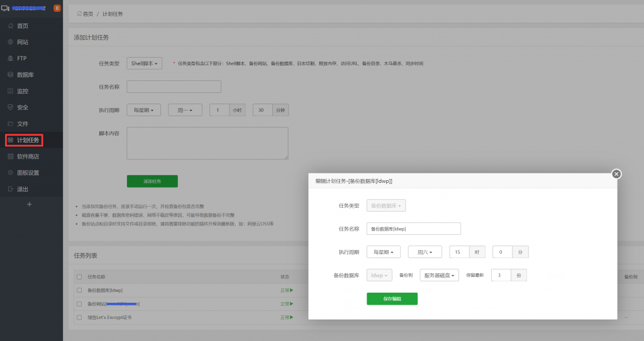Click the green 保存编辑 button
This screenshot has width=644, height=341.
pyautogui.click(x=392, y=299)
